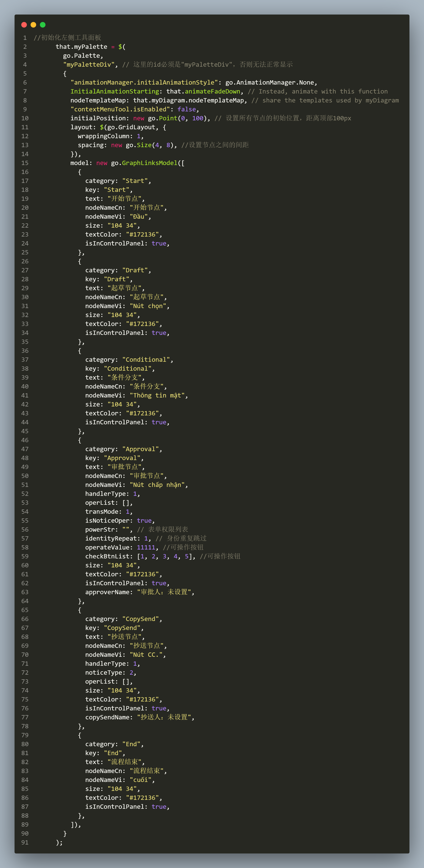Viewport: 424px width, 868px height.
Task: Click the "Nút CC." string value
Action: (x=146, y=655)
